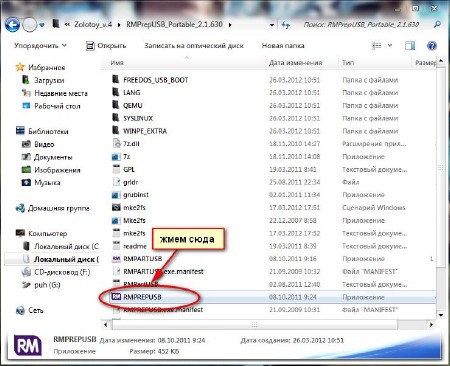Click Записать на оптический диск
Viewport: 450px width, 366px height.
[194, 46]
